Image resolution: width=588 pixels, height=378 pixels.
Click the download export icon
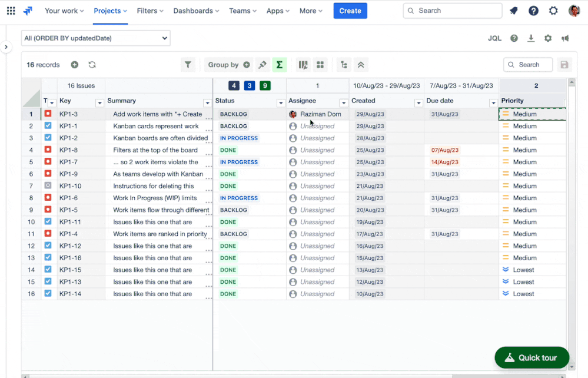(531, 38)
